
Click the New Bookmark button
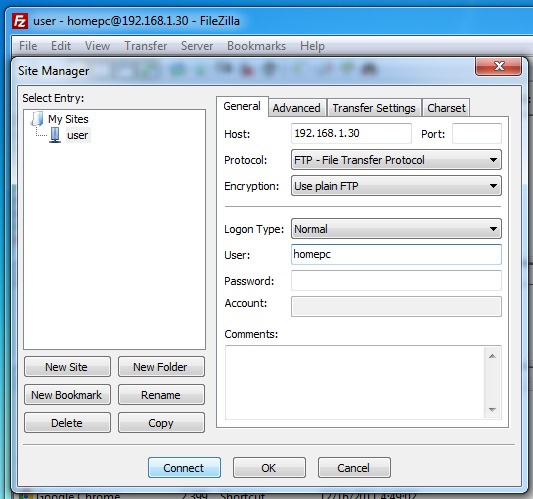(67, 395)
